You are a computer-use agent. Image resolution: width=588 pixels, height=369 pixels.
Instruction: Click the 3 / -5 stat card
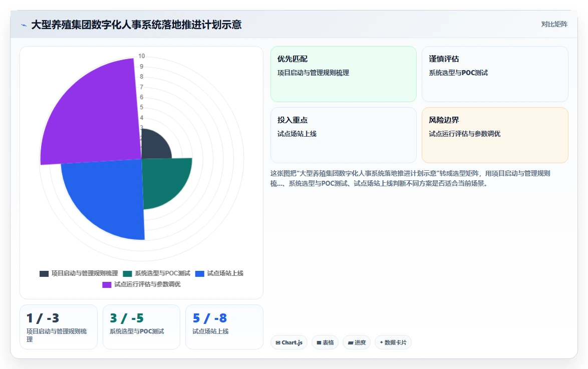pyautogui.click(x=141, y=327)
